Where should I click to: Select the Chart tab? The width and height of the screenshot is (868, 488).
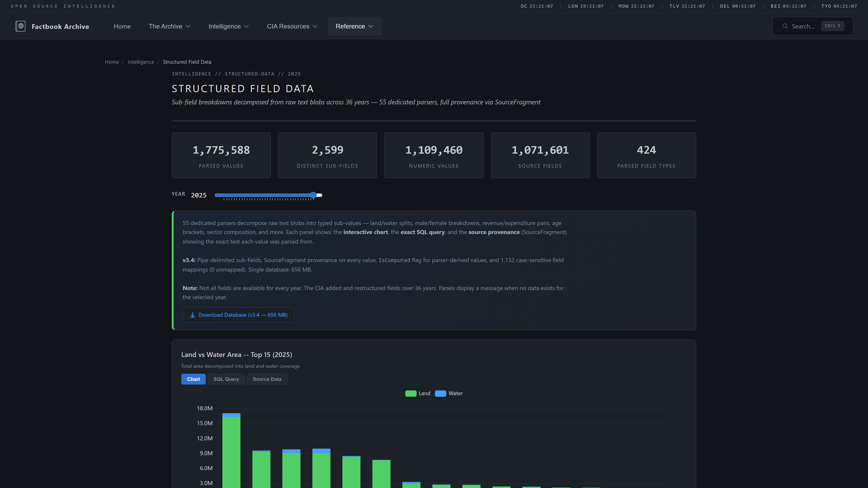[193, 379]
